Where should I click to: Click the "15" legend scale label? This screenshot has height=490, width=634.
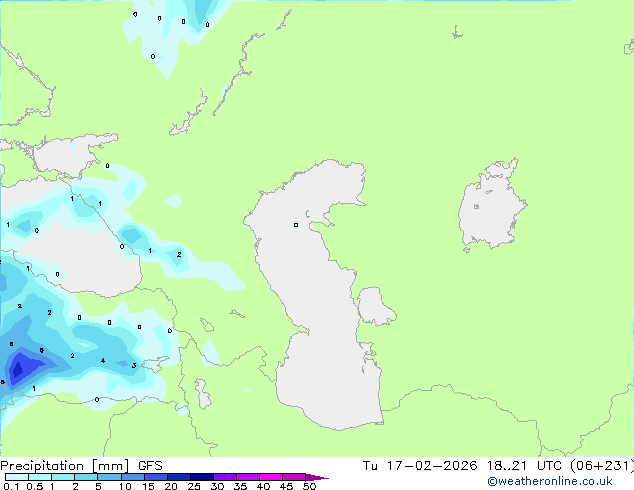[148, 486]
